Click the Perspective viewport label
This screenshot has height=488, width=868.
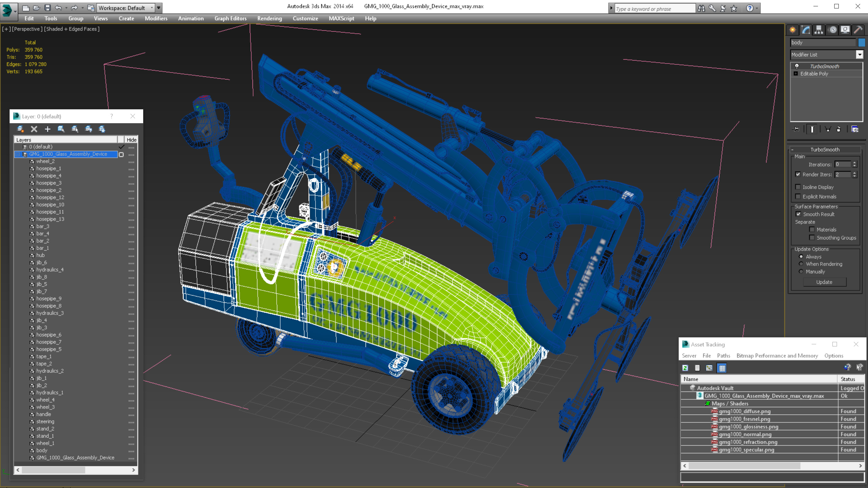click(27, 29)
